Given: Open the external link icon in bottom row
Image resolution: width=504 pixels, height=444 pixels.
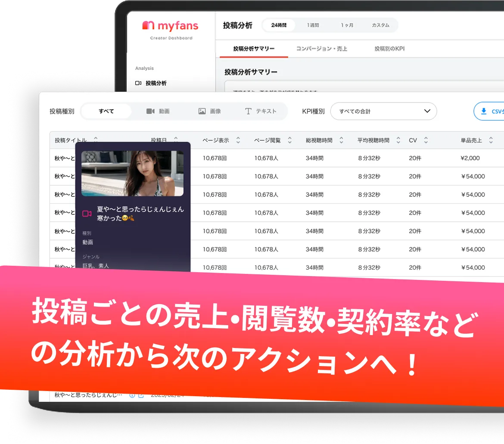Looking at the screenshot, I should [x=141, y=395].
